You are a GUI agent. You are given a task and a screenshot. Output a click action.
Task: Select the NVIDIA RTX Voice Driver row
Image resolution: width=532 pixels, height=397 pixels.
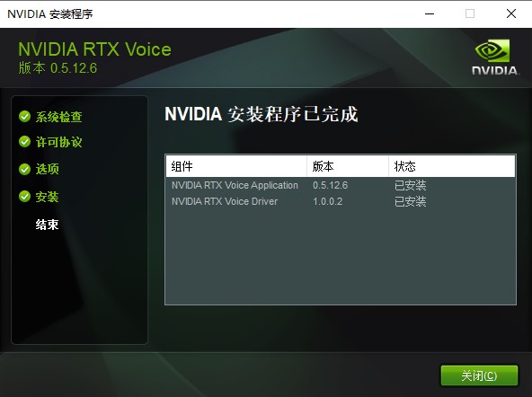(x=341, y=201)
